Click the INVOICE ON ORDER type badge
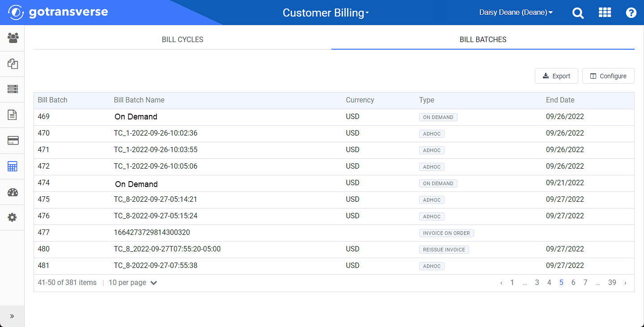Viewport: 644px width, 327px height. click(446, 233)
